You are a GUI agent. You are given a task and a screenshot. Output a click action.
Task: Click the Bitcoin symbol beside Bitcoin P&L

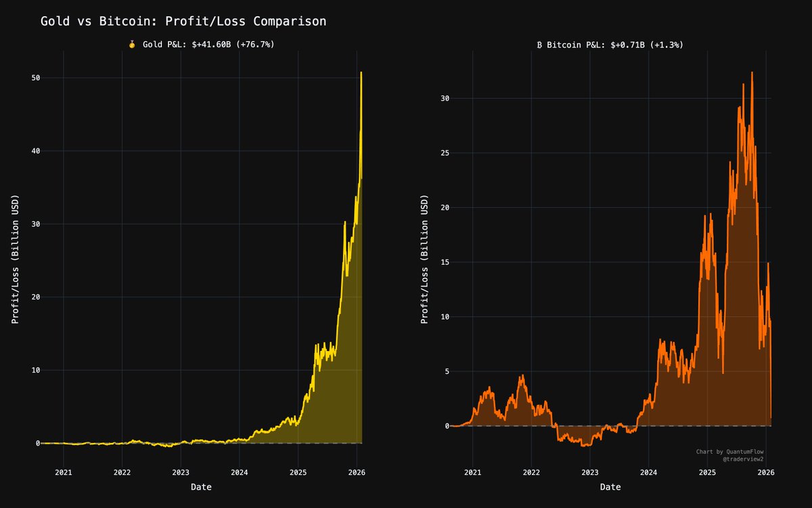(x=539, y=45)
